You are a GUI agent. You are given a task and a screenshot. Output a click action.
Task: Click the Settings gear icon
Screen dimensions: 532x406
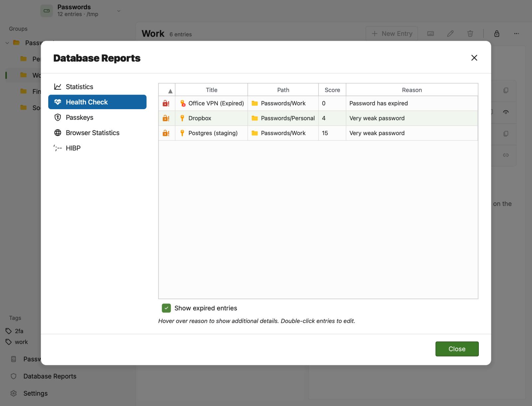(x=14, y=393)
